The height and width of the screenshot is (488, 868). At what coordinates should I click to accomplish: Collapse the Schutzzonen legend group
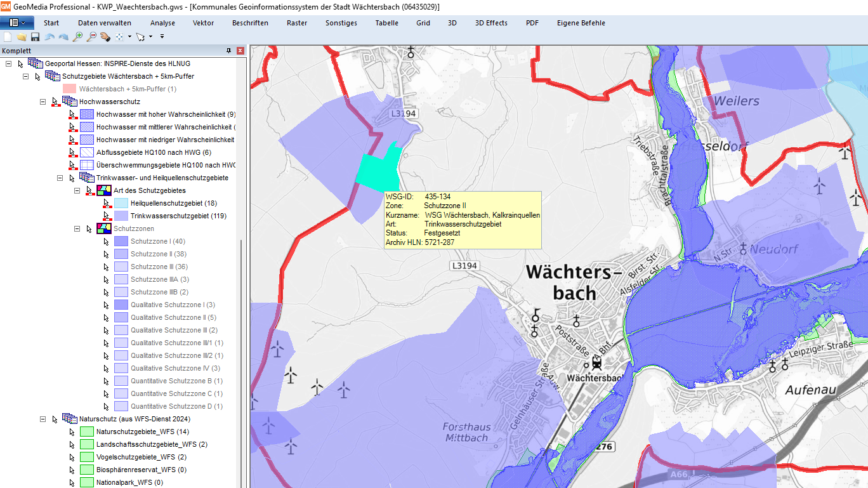77,228
